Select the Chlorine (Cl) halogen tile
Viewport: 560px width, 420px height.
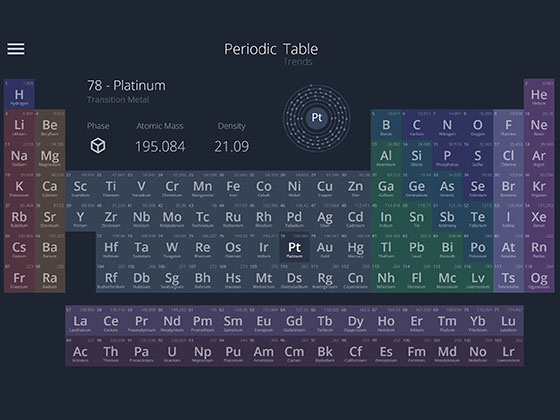click(508, 155)
